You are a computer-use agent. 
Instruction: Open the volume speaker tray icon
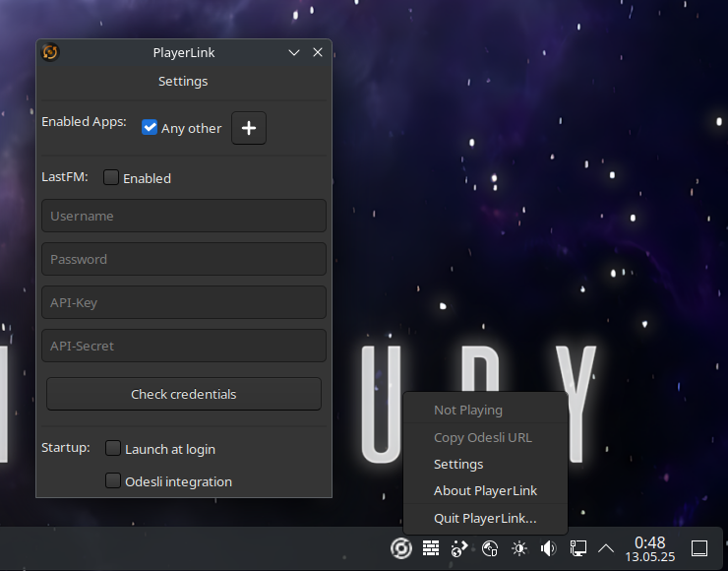(548, 548)
